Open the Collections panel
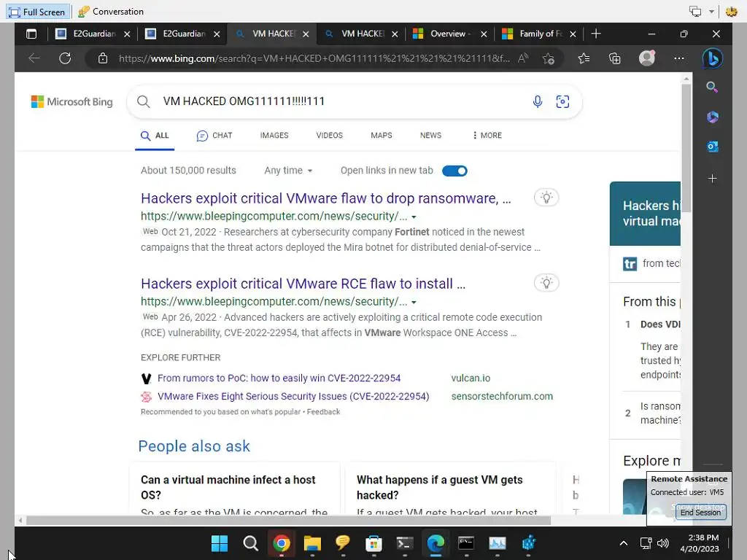 [614, 58]
